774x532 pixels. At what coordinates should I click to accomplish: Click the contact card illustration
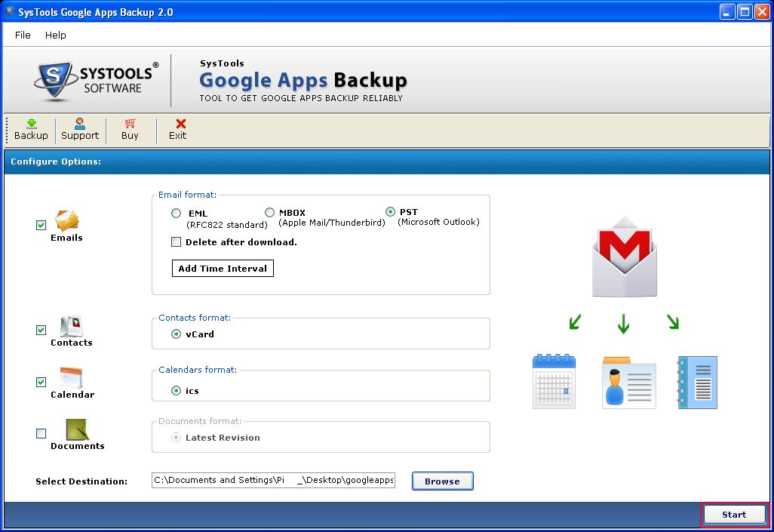click(629, 383)
